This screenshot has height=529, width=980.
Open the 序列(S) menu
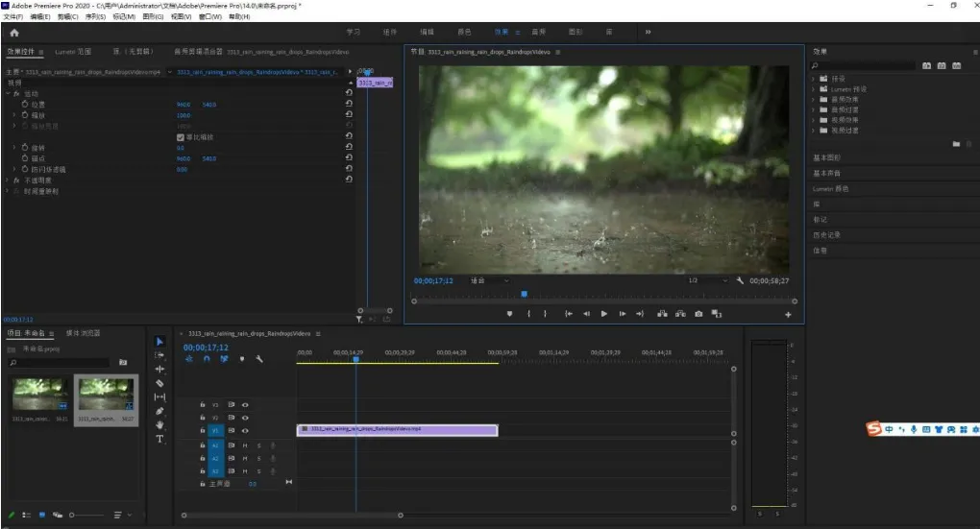[x=95, y=17]
